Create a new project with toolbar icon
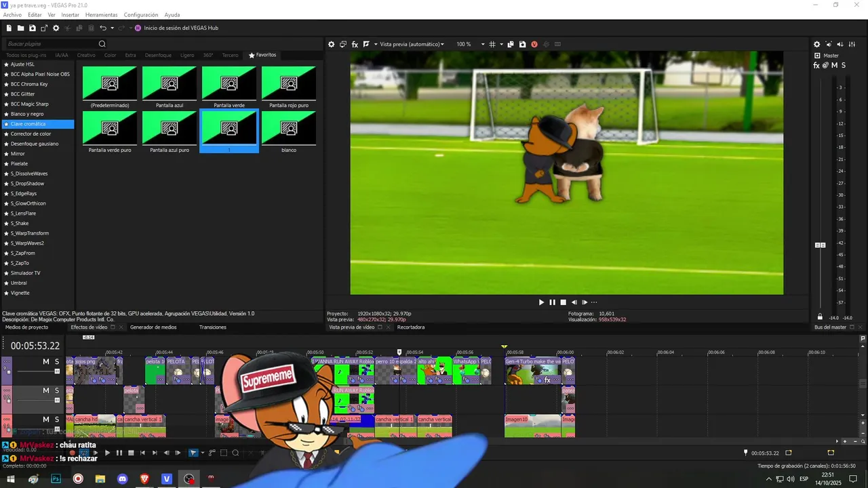This screenshot has width=868, height=488. tap(9, 28)
